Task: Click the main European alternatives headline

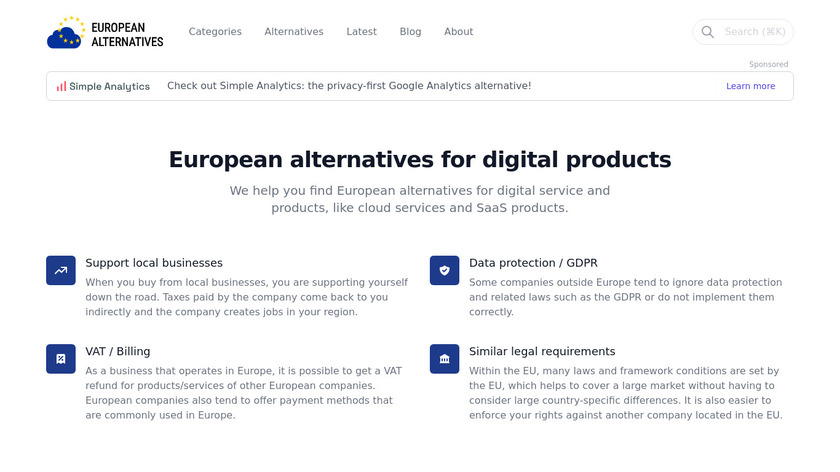Action: point(420,159)
